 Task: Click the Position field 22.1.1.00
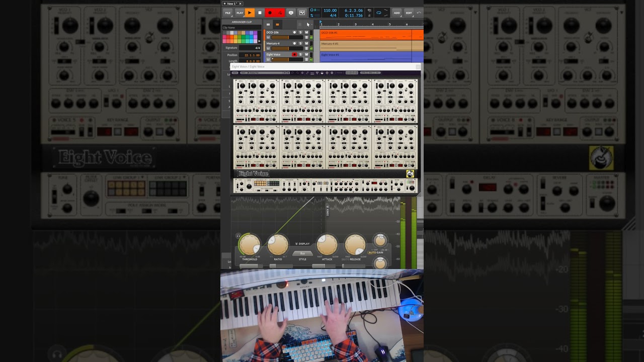click(250, 55)
